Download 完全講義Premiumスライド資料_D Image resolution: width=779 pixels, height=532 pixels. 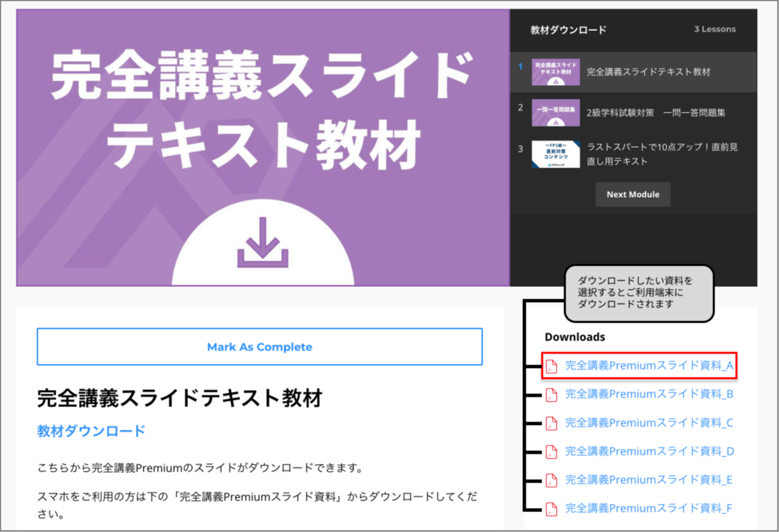point(649,451)
